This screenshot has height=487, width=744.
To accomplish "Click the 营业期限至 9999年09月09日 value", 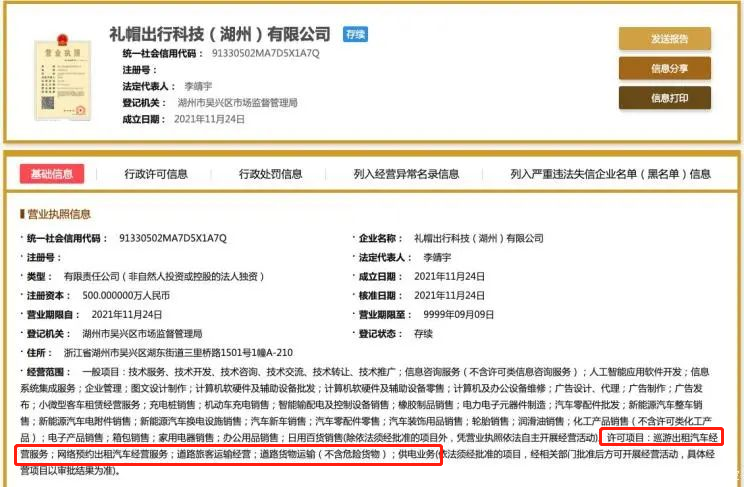I will 453,315.
